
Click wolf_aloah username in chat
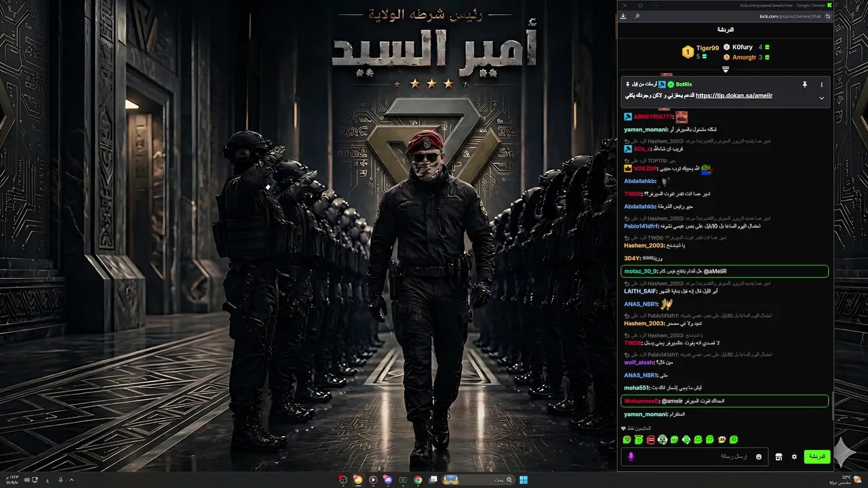[x=639, y=362]
